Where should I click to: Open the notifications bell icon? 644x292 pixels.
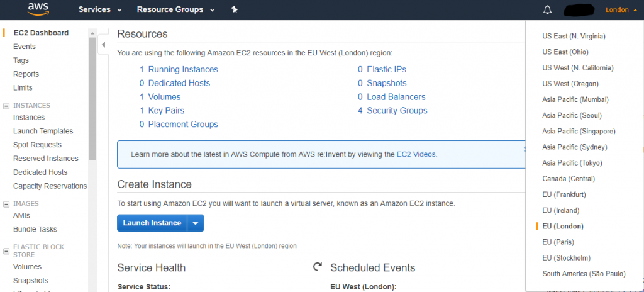547,10
